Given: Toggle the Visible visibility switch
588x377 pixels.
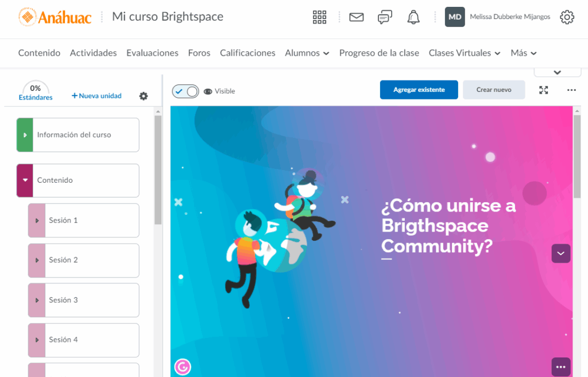Looking at the screenshot, I should pos(185,91).
